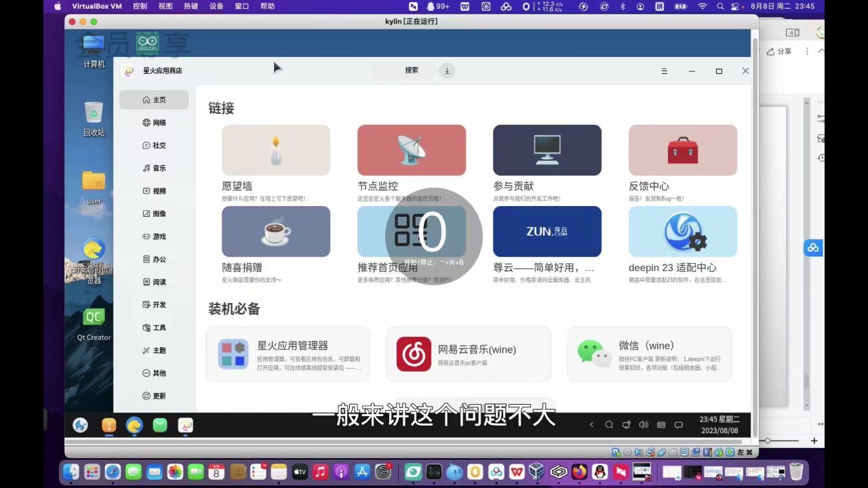Open Safari in the macOS Dock

coord(113,472)
